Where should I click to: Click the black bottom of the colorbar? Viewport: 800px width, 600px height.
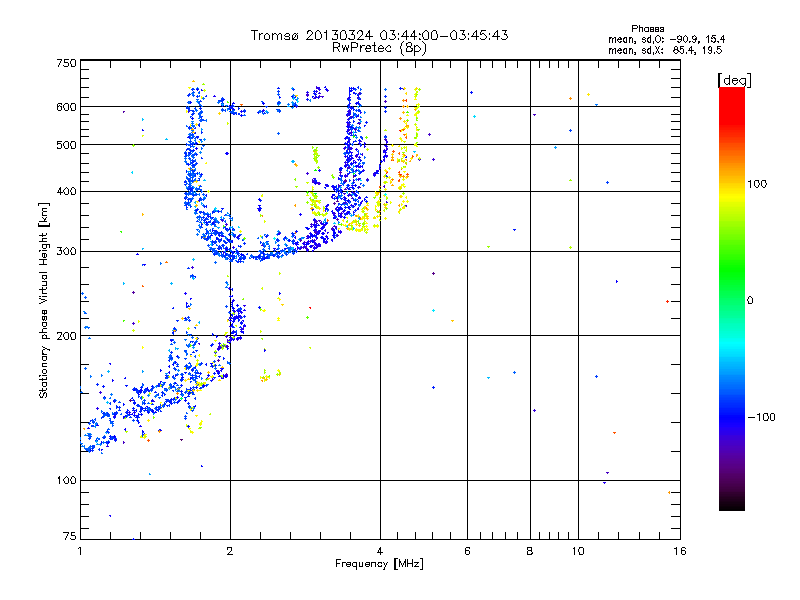[x=732, y=503]
